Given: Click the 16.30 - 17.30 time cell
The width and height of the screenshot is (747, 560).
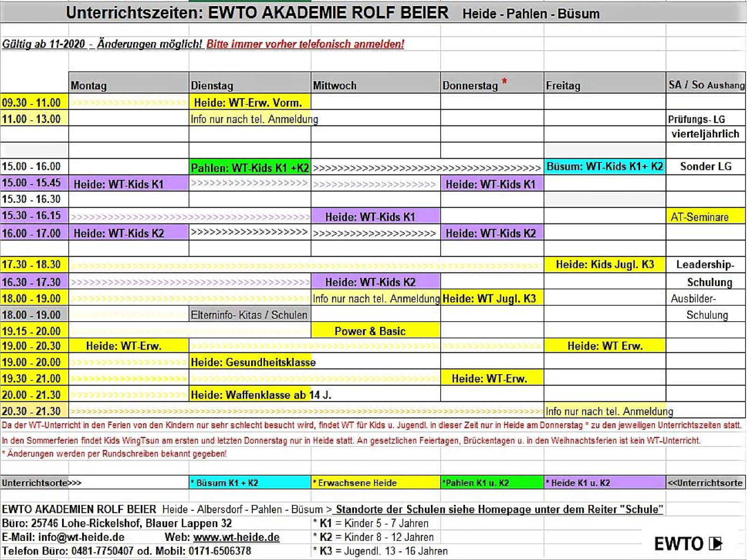Looking at the screenshot, I should 35,281.
